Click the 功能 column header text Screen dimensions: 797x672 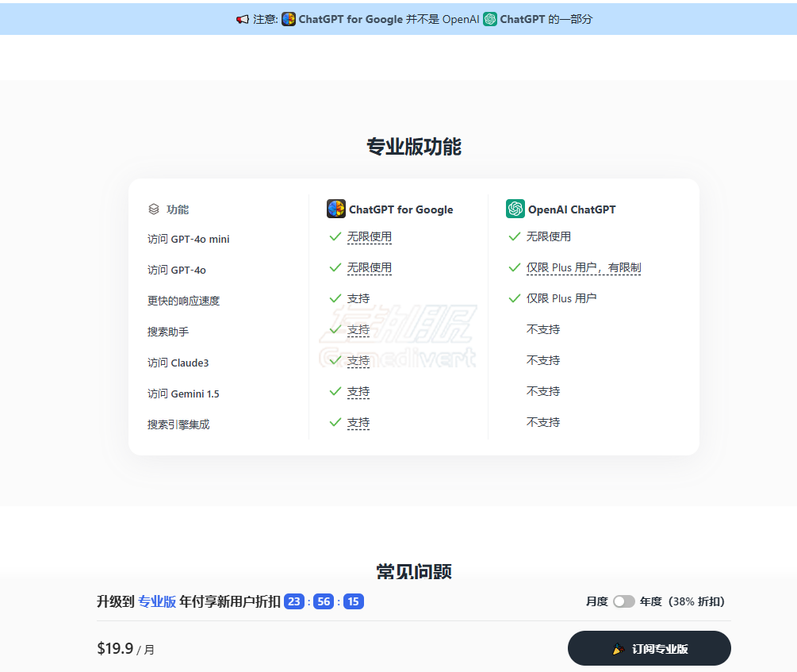(x=178, y=209)
